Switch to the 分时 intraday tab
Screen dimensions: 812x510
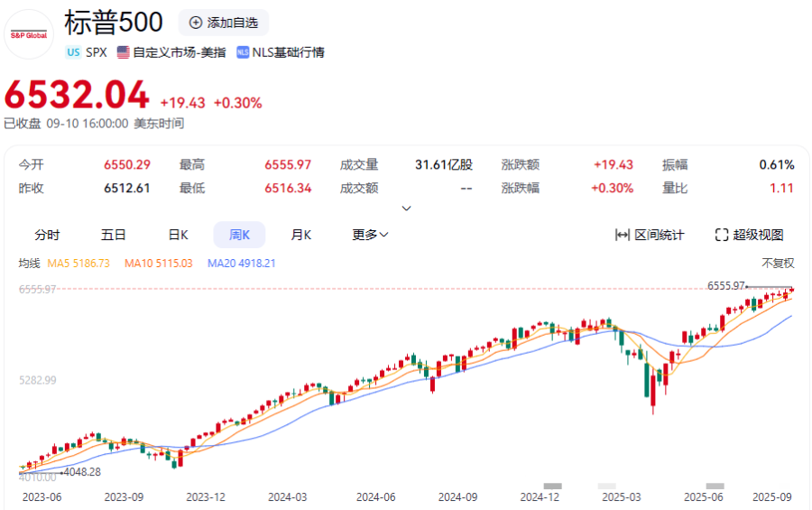pyautogui.click(x=47, y=235)
